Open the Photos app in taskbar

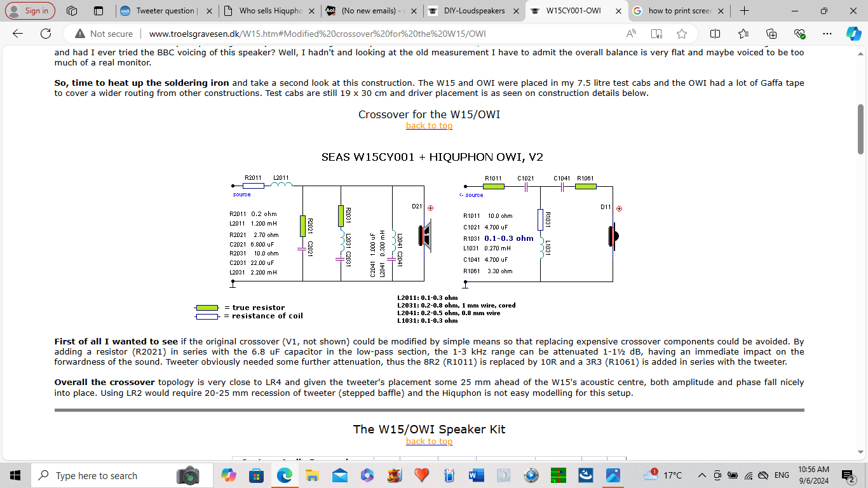click(613, 475)
